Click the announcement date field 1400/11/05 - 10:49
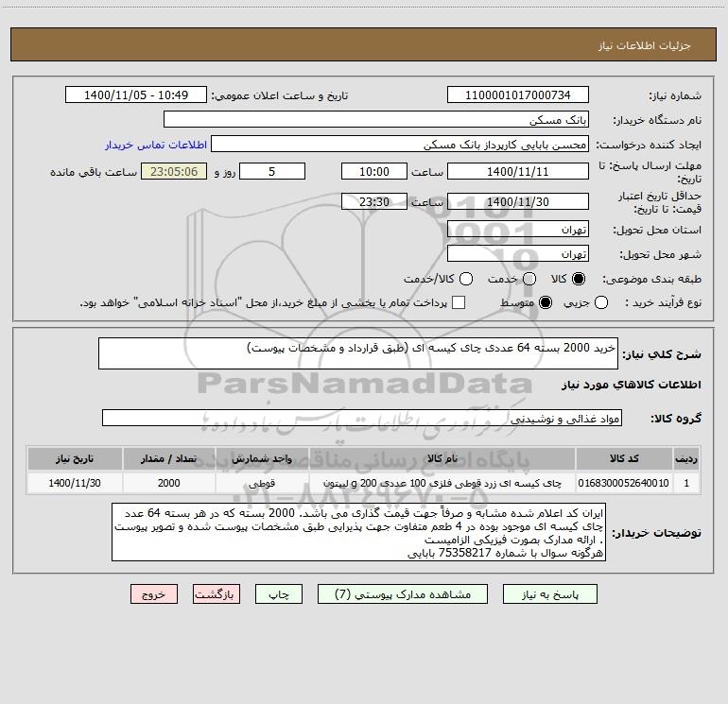Viewport: 728px width, 704px height. click(136, 95)
